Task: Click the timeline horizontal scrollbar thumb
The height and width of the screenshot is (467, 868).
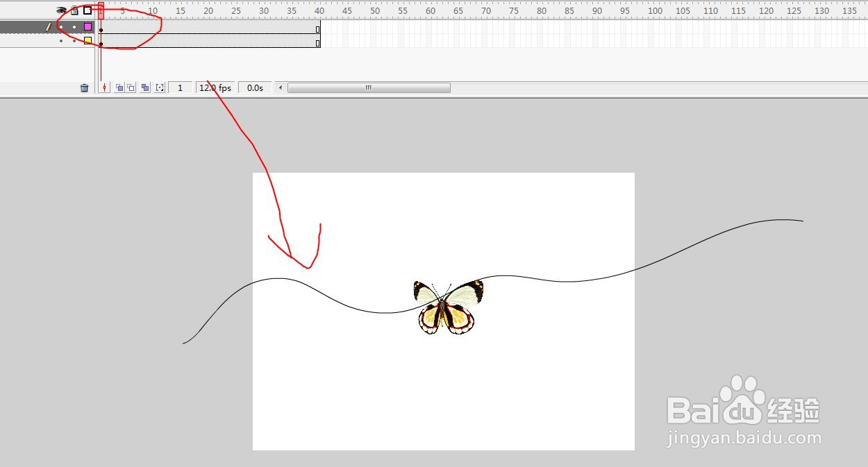Action: 369,88
